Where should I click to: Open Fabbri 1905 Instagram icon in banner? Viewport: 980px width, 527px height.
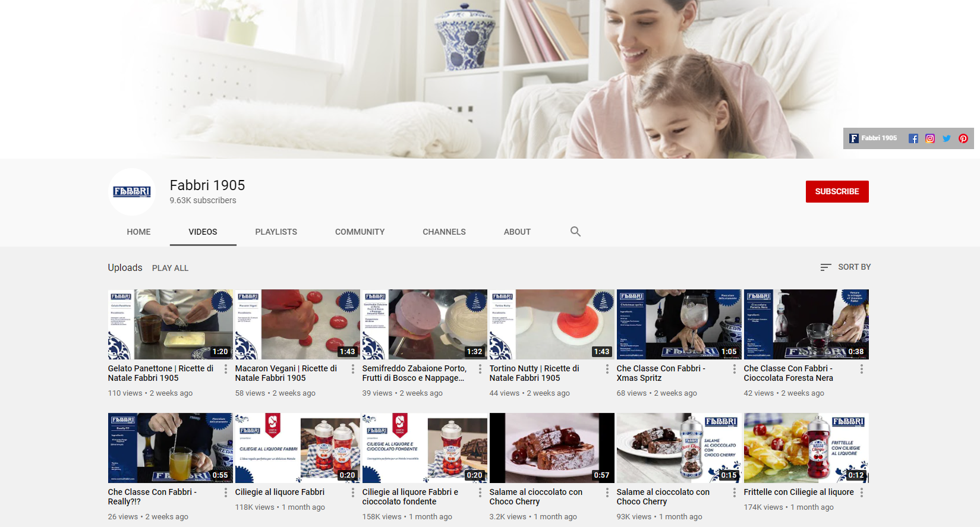click(x=930, y=138)
